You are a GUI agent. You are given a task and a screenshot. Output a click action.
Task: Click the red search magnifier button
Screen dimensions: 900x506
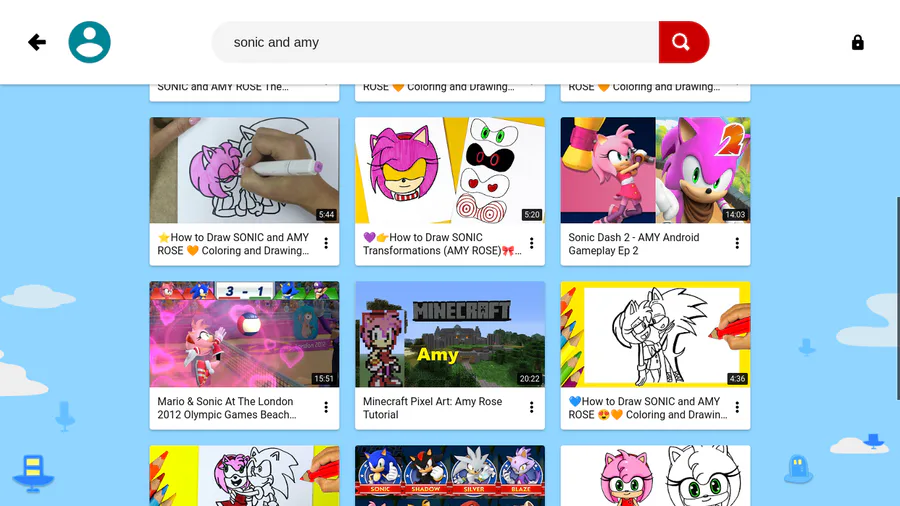pos(684,42)
